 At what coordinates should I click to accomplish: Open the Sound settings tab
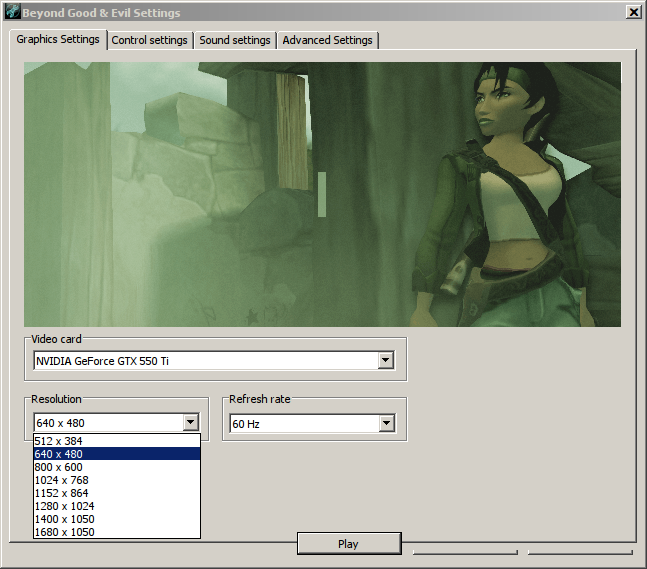point(235,40)
